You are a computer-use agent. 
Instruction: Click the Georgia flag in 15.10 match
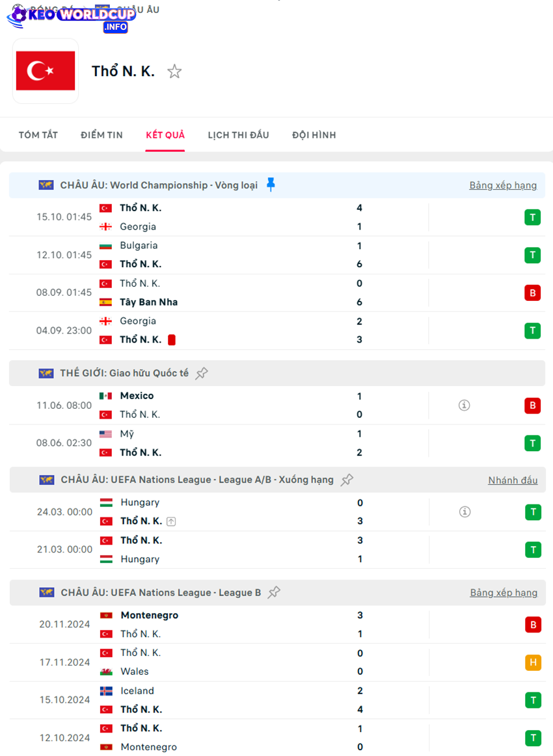(x=105, y=227)
